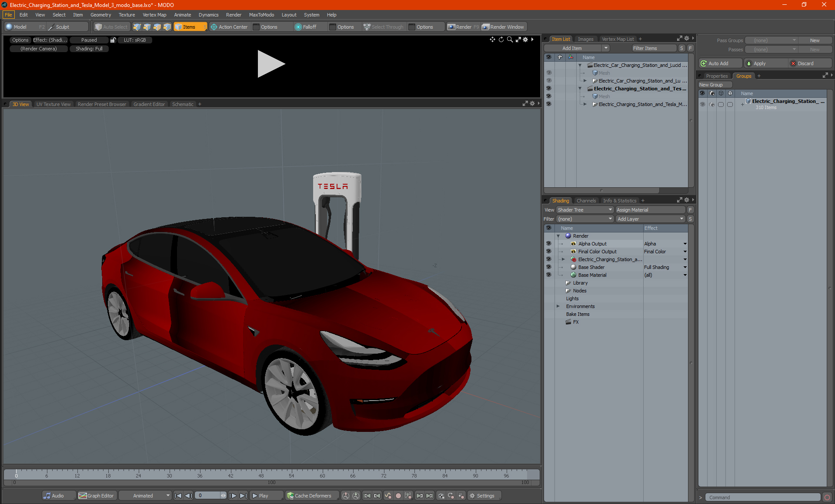Open the Geometry menu
Viewport: 835px width, 504px height.
click(100, 15)
